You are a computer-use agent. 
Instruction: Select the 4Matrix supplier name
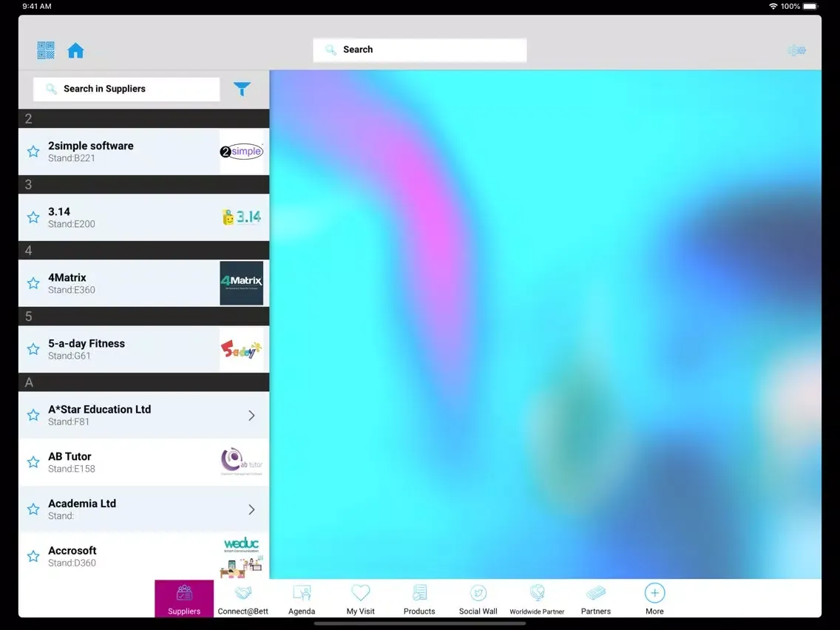(67, 277)
